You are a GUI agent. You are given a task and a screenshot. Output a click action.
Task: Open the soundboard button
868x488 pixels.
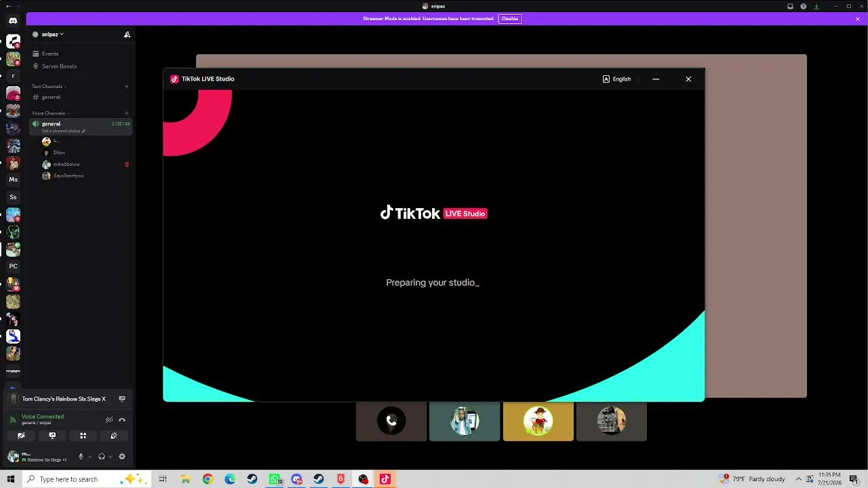(x=114, y=436)
